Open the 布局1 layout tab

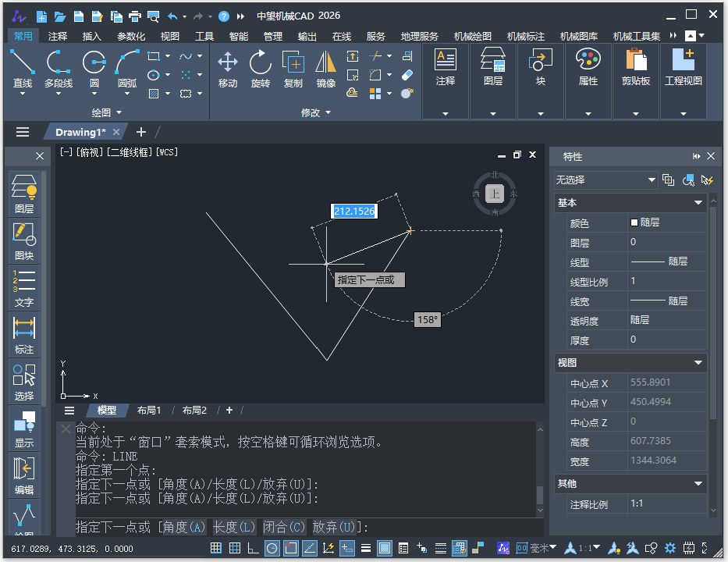[149, 410]
